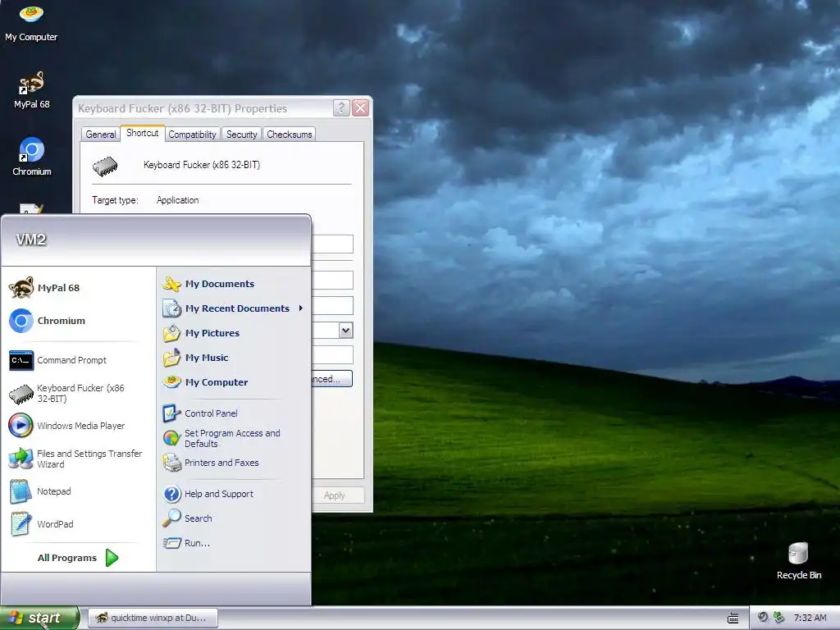The image size is (840, 630).
Task: Switch to the Checksums tab
Action: [x=290, y=135]
